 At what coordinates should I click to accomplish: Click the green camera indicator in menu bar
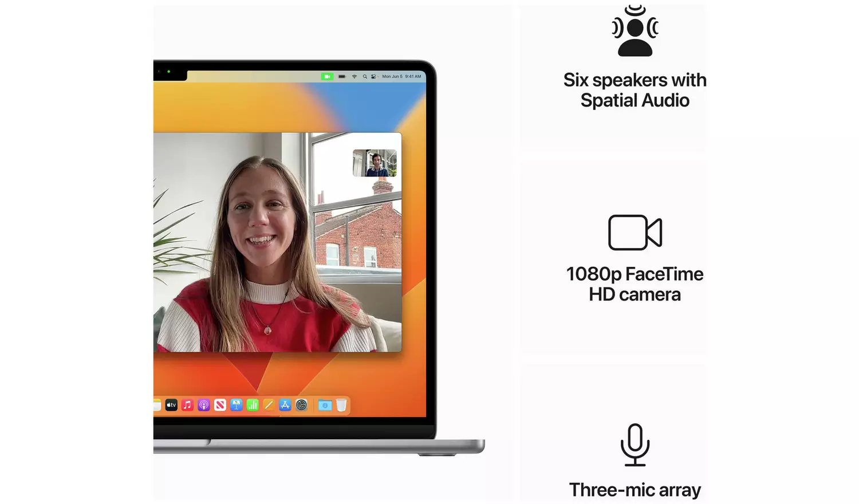pos(327,76)
